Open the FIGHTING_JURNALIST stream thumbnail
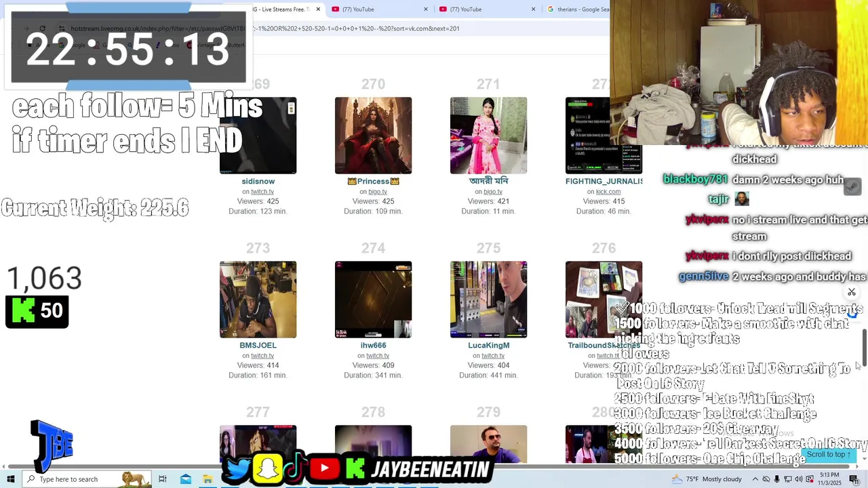868x488 pixels. coord(604,136)
